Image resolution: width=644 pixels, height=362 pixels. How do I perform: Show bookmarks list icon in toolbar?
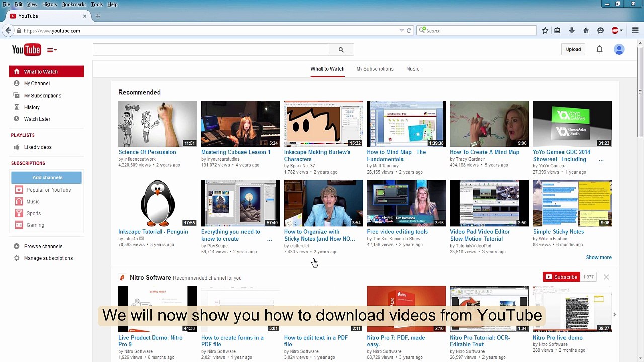coord(557,31)
